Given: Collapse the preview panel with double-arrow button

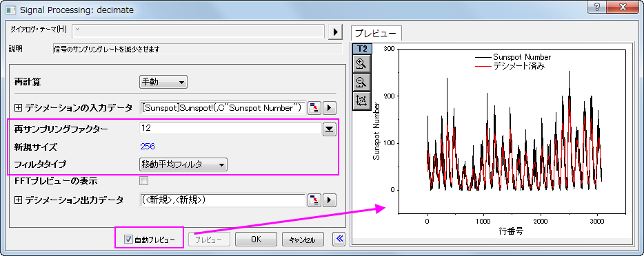Looking at the screenshot, I should pos(339,239).
